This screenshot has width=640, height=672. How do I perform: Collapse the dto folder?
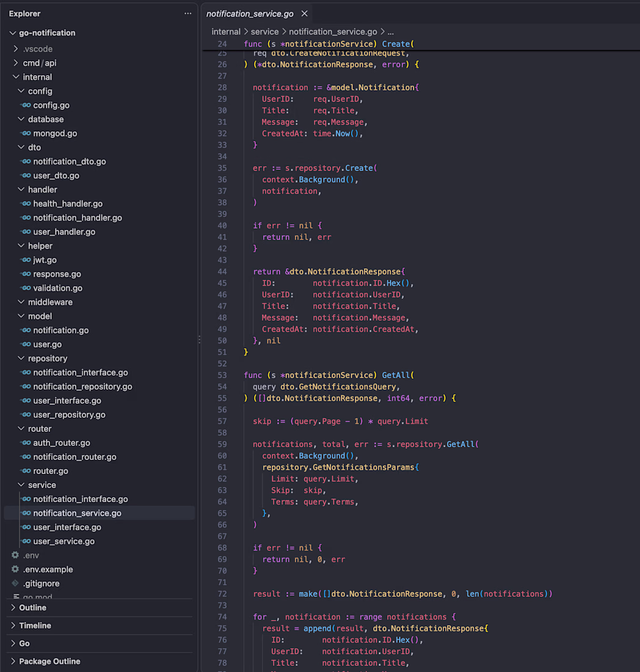pyautogui.click(x=21, y=147)
